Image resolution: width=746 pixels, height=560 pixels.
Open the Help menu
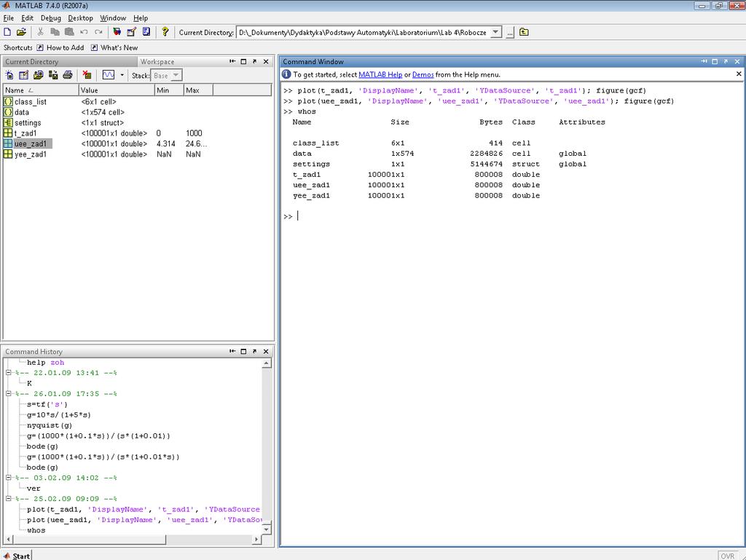pos(141,18)
